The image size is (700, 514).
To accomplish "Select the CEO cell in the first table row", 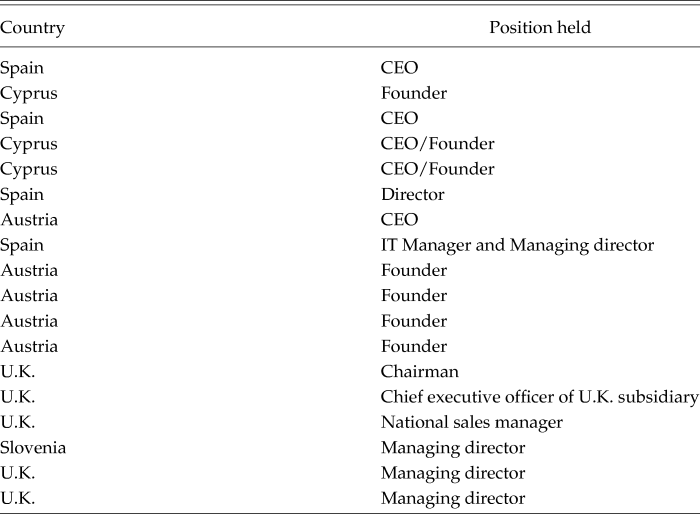I will (399, 68).
